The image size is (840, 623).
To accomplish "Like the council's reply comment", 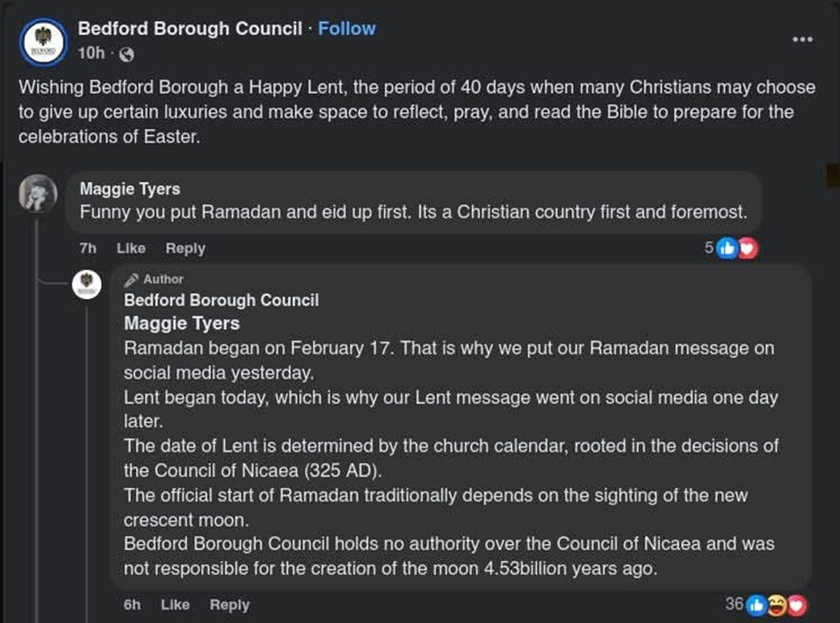I will [x=175, y=605].
